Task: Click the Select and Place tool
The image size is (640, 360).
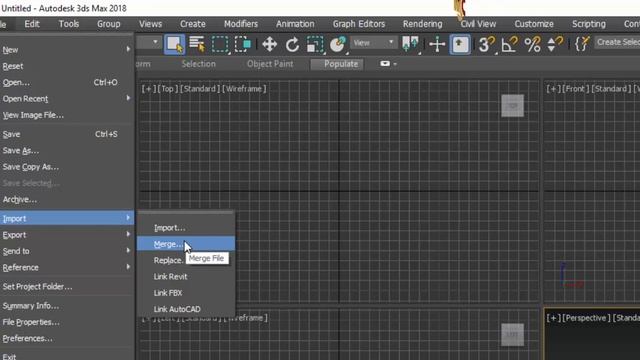Action: (x=338, y=44)
